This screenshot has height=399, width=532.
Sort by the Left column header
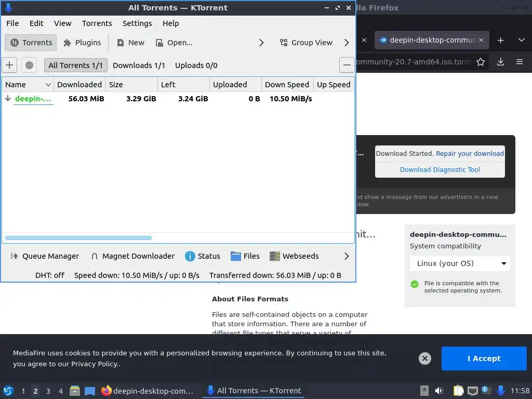coord(183,85)
